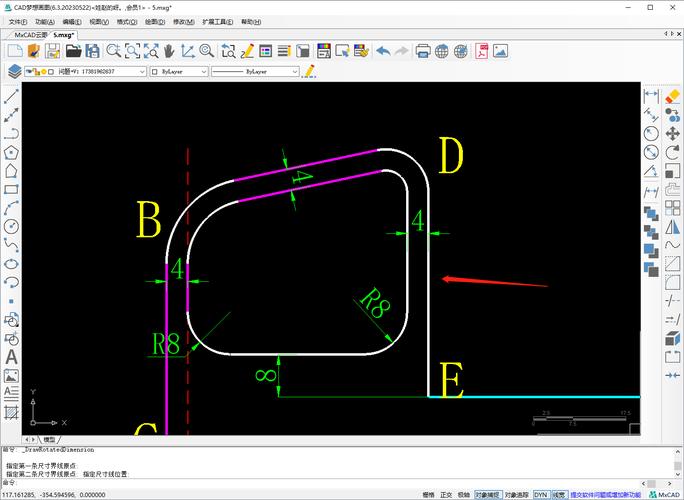This screenshot has height=500, width=684.
Task: Toggle 对象捕捉 object snap
Action: tap(486, 494)
